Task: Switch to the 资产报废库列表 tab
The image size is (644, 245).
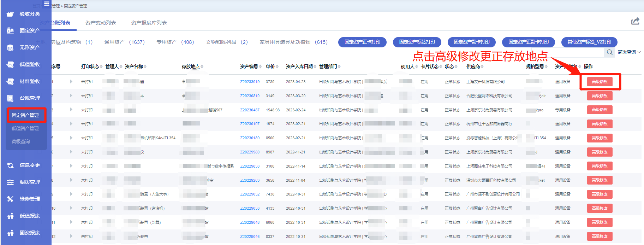Action: (x=149, y=23)
